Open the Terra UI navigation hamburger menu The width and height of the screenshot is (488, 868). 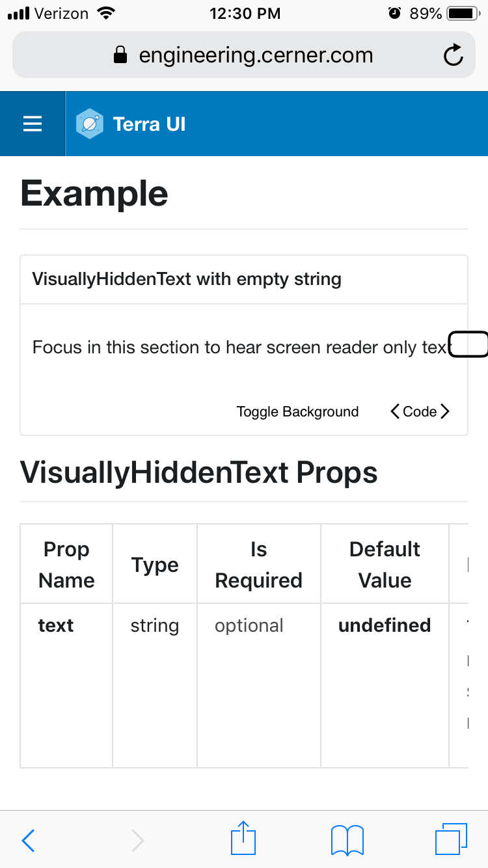click(32, 124)
